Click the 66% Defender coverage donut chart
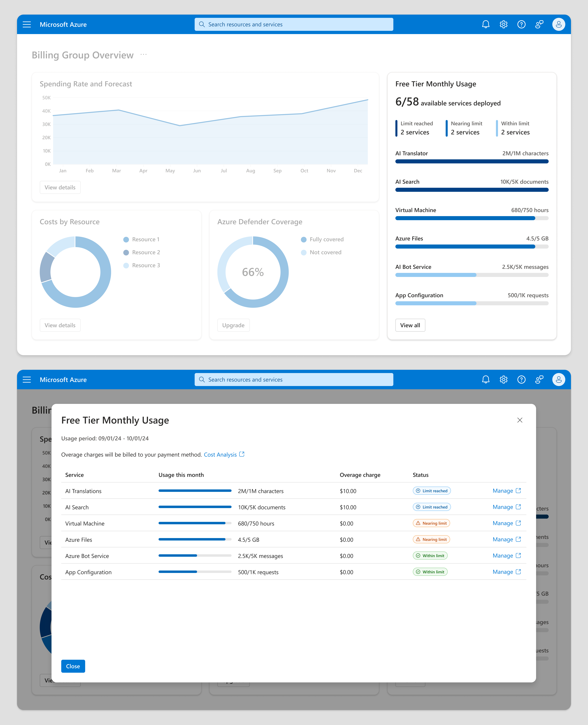 coord(253,272)
